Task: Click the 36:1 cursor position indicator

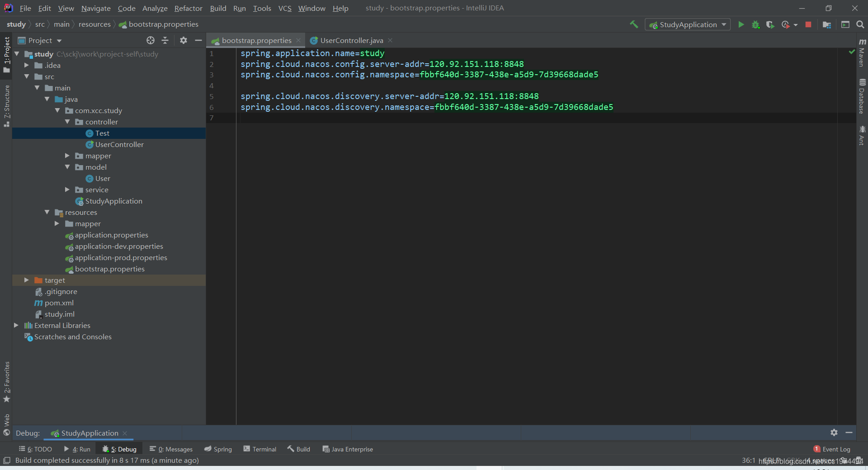Action: tap(748, 460)
